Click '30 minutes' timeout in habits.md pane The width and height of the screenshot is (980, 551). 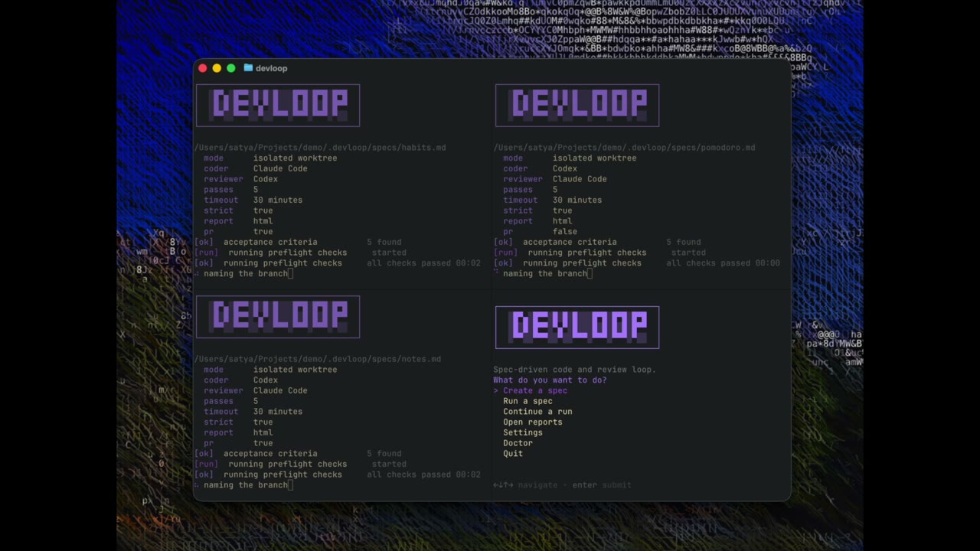coord(278,200)
